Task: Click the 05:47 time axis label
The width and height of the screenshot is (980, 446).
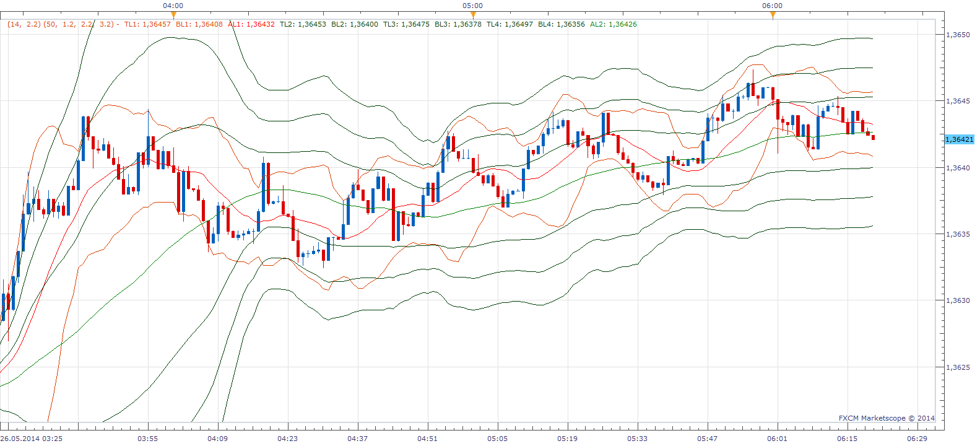Action: point(708,439)
